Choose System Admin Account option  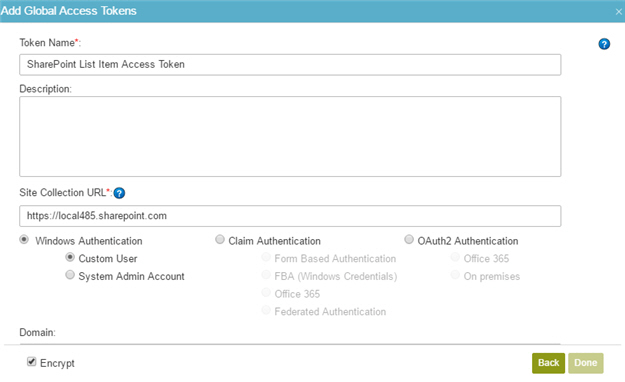pos(70,275)
